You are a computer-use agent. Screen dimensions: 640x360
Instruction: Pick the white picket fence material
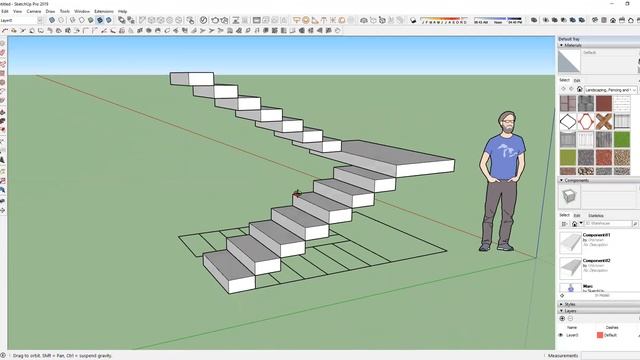(x=586, y=140)
